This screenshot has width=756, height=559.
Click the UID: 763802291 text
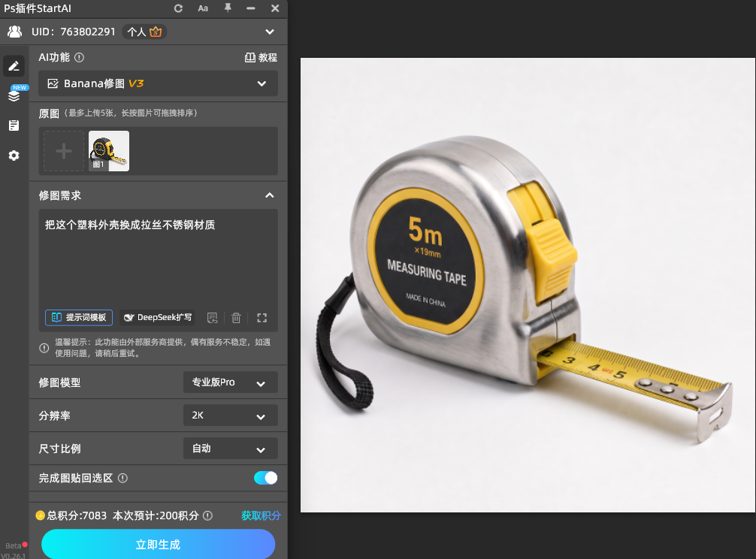point(74,32)
